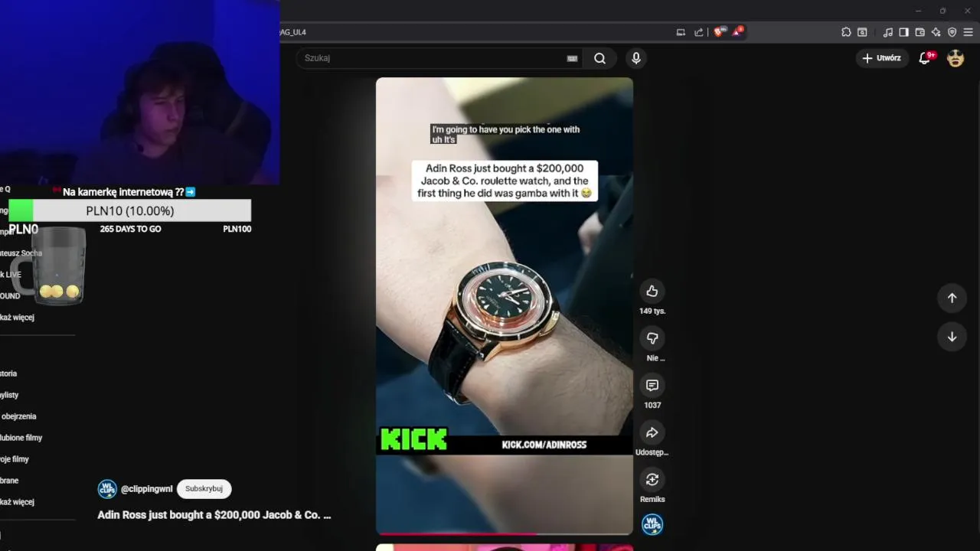The height and width of the screenshot is (551, 980).
Task: Expand upper 'każ więcej' subscriptions list
Action: 17,317
